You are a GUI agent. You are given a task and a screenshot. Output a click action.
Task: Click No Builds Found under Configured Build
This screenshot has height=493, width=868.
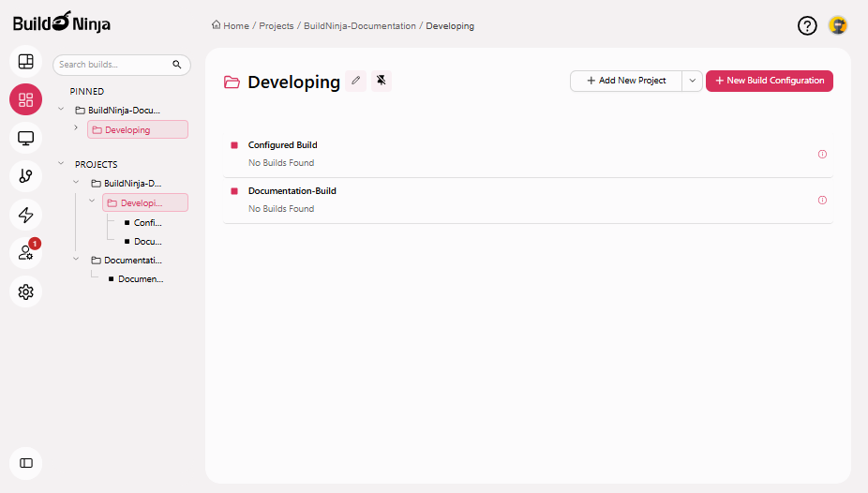tap(281, 163)
